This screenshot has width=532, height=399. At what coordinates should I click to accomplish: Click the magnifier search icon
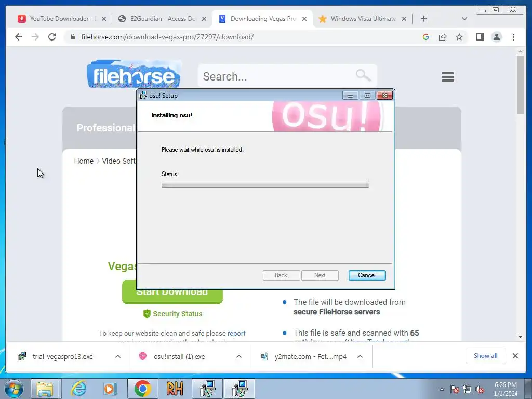pos(363,75)
